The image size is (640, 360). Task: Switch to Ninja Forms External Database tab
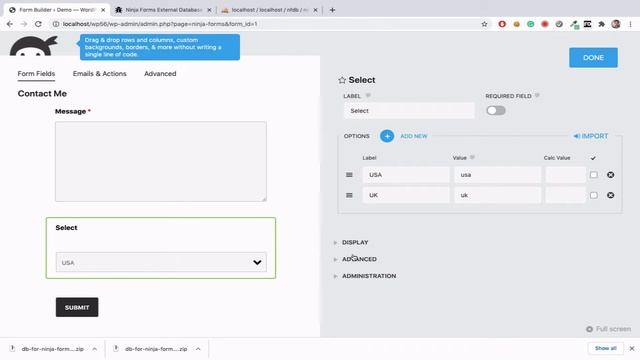click(x=163, y=10)
